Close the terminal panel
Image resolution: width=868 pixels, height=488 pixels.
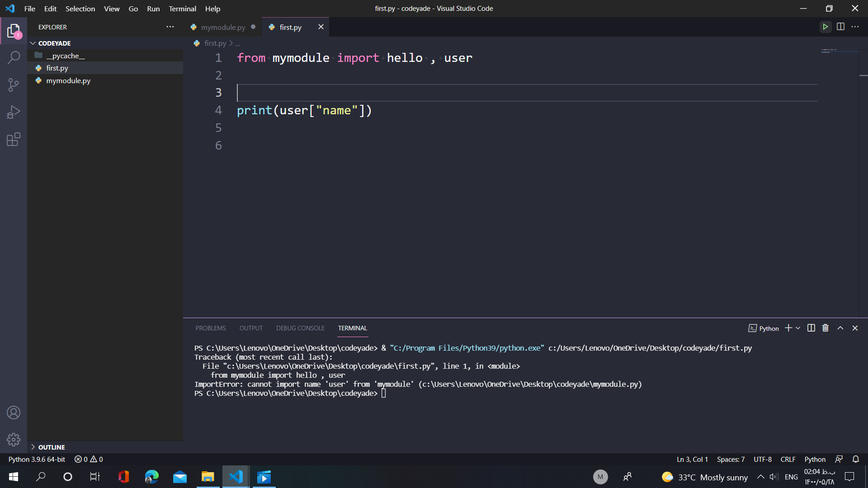point(855,328)
